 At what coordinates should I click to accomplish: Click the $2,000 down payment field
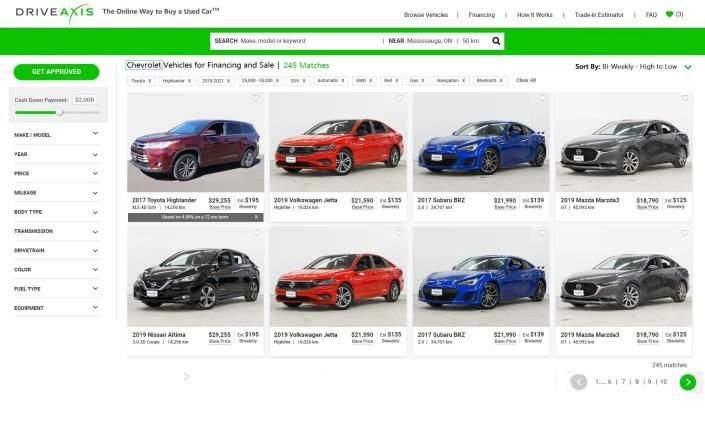click(85, 100)
